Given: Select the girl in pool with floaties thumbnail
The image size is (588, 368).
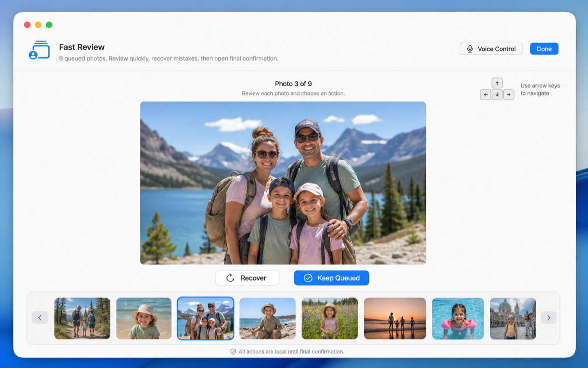Looking at the screenshot, I should pos(458,318).
